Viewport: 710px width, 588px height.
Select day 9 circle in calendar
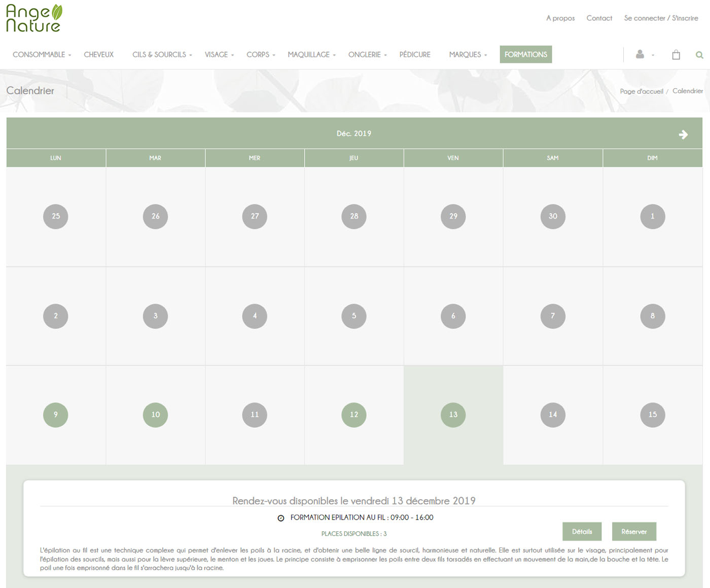click(x=56, y=415)
